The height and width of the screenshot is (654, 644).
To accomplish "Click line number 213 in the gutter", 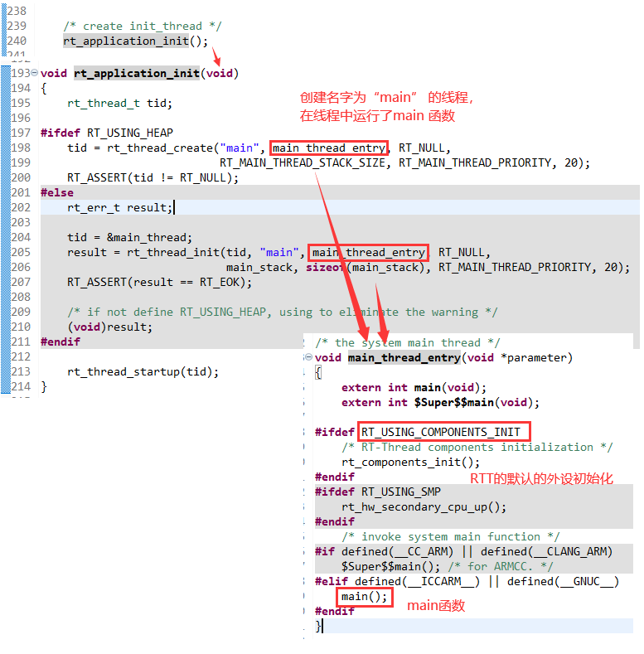I will 21,371.
